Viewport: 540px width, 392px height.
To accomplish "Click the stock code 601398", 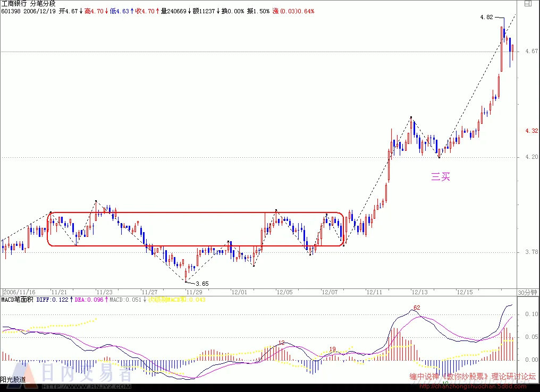I will pos(11,11).
